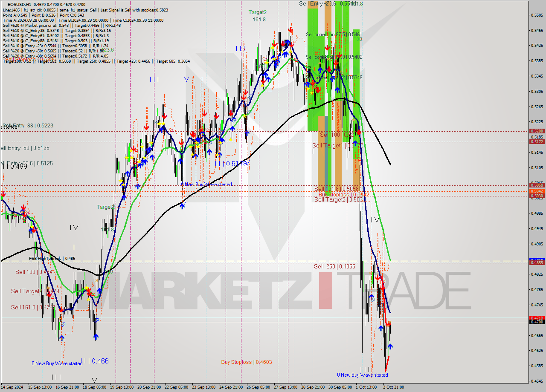Viewport: 546px width, 392px height.
Task: Click the '19 Sep 13:00' time axis label
Action: [x=121, y=387]
